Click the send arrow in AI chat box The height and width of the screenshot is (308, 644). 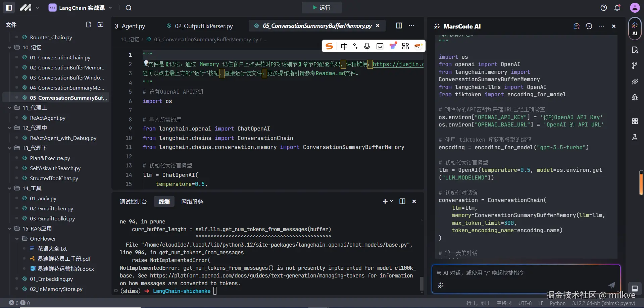(611, 285)
